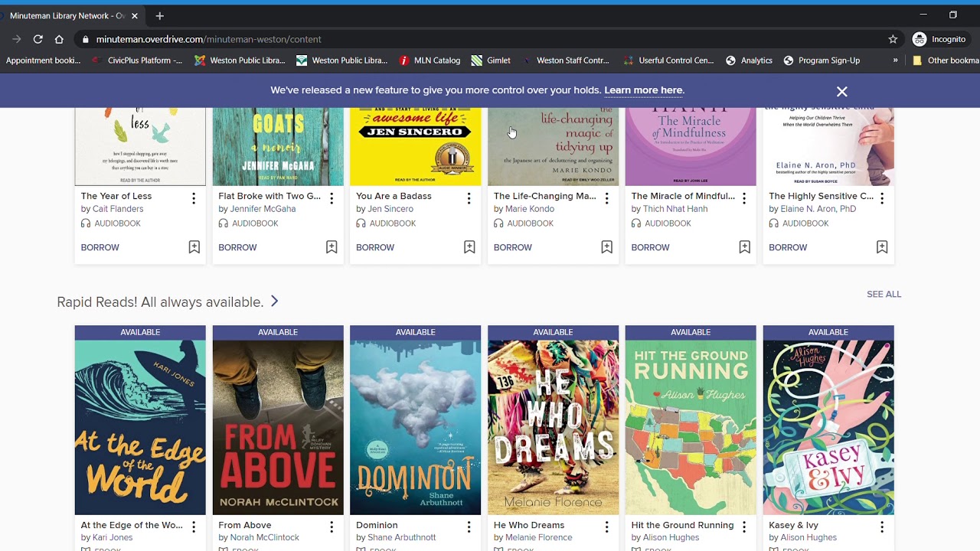Viewport: 980px width, 551px height.
Task: Borrow The Highly Sensitive Child
Action: [788, 247]
